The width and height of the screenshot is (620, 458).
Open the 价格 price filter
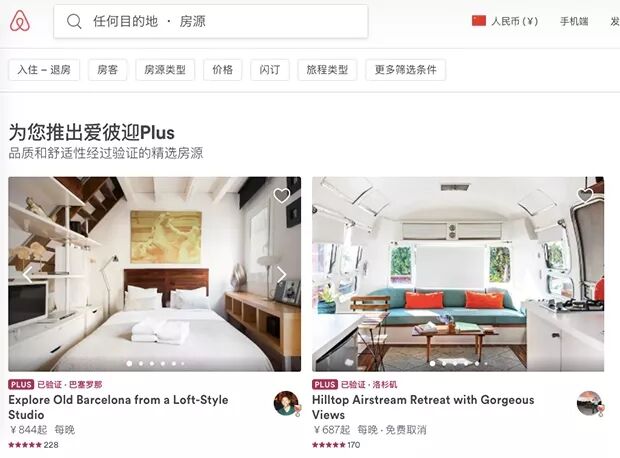(x=223, y=70)
